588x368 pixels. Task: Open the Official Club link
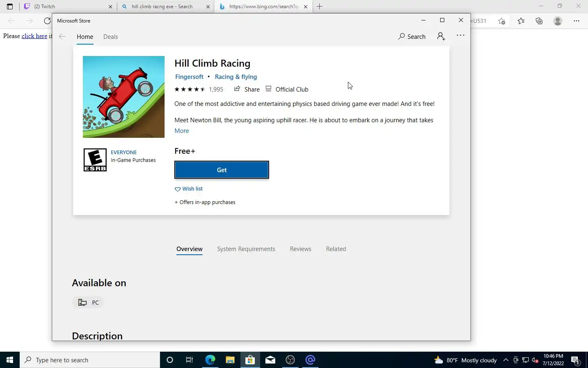tap(287, 89)
